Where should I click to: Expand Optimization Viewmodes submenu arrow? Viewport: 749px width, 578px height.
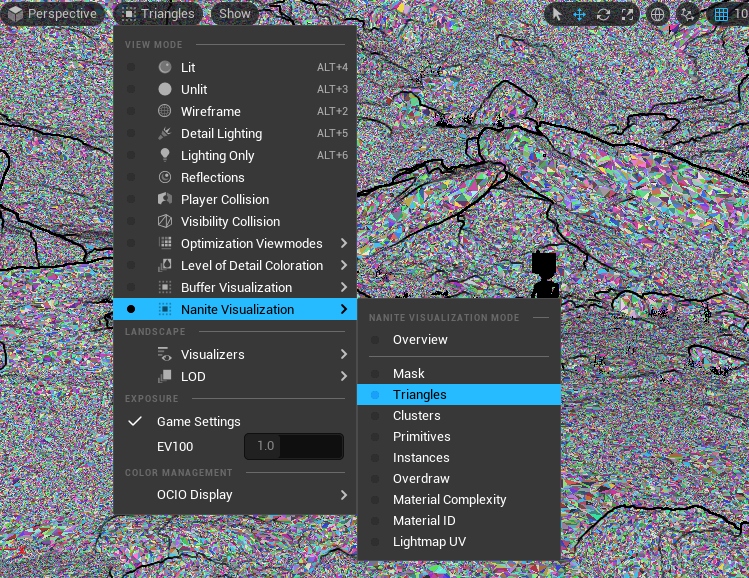[x=343, y=243]
